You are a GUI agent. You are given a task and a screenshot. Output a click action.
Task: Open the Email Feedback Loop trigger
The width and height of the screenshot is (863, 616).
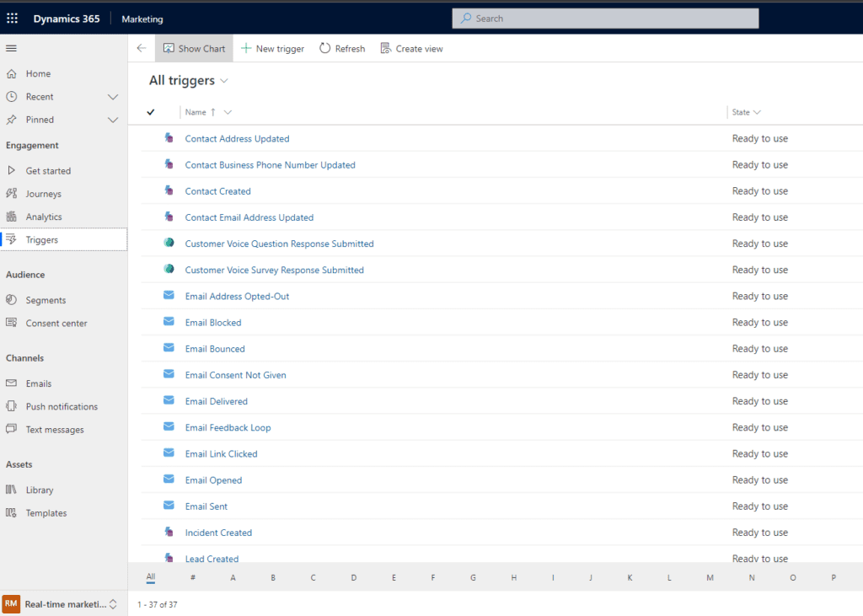[228, 427]
